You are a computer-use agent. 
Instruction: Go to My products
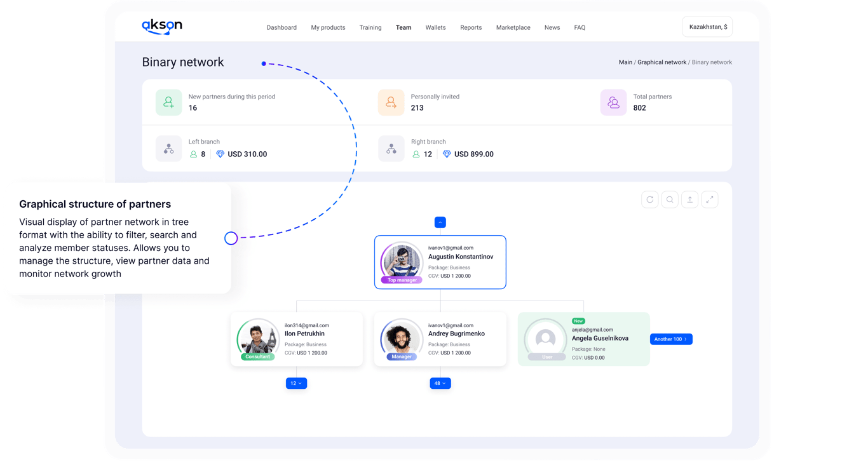click(x=328, y=27)
